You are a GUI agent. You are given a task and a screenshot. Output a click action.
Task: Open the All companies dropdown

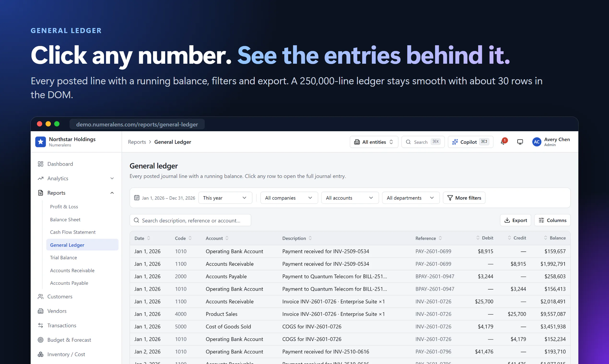click(289, 198)
